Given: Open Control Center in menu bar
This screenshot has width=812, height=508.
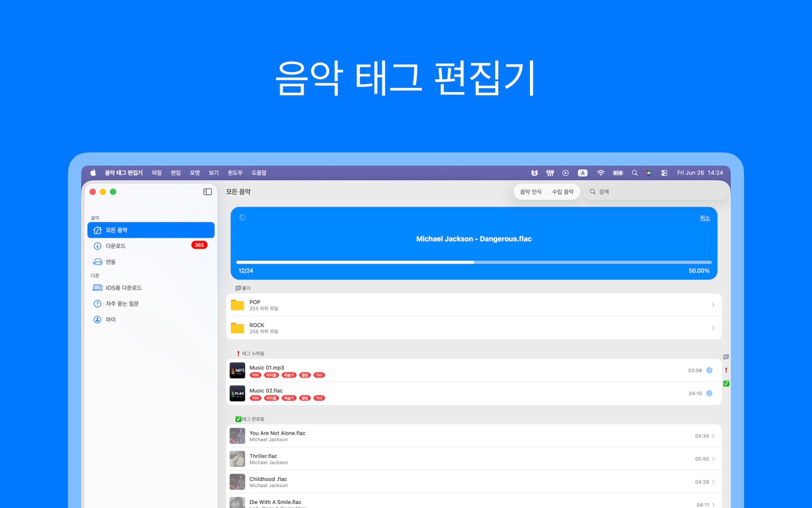Looking at the screenshot, I should click(x=664, y=173).
